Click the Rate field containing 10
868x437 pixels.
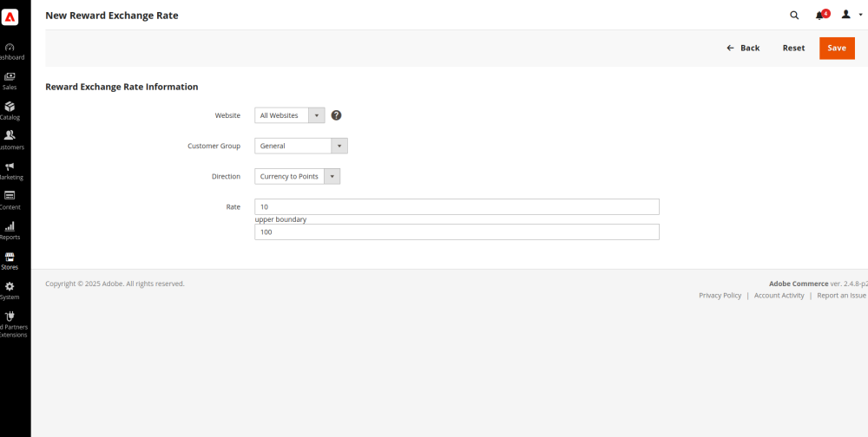pos(457,207)
